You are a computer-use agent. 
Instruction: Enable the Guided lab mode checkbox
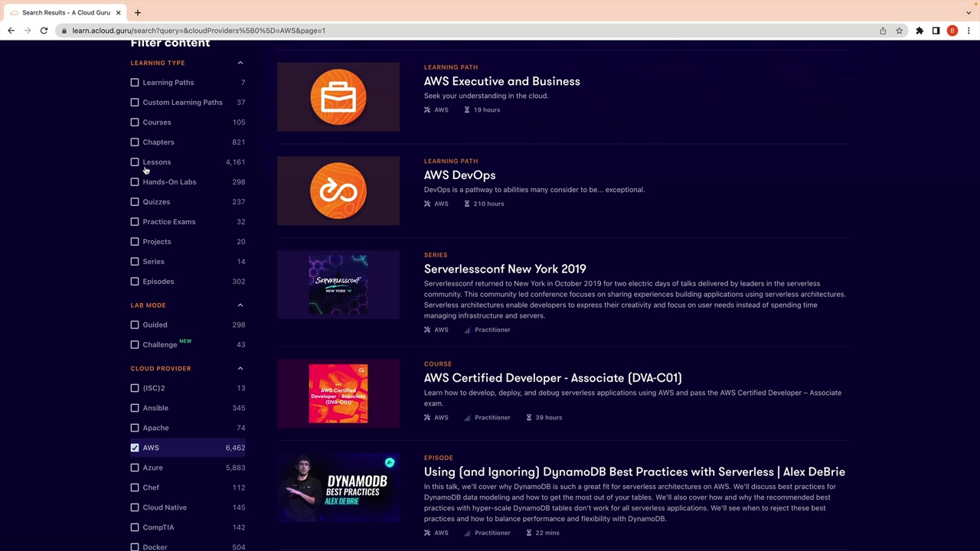coord(135,325)
